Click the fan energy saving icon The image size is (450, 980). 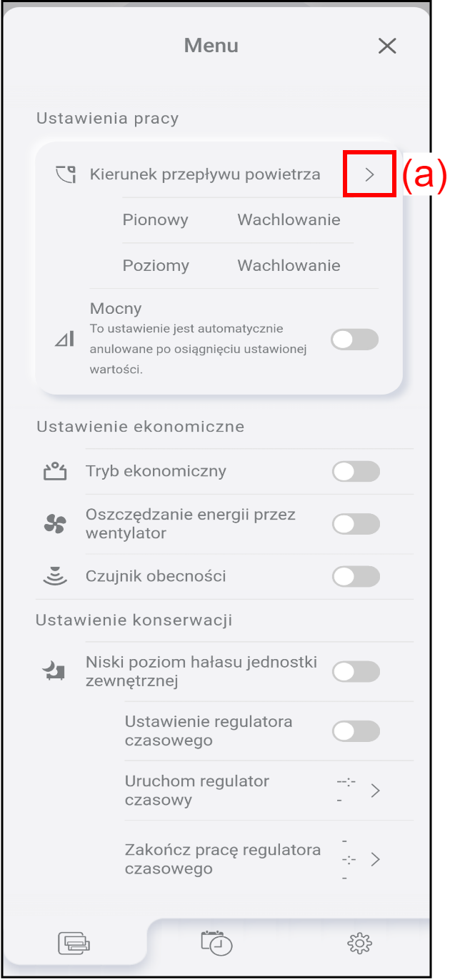click(55, 525)
